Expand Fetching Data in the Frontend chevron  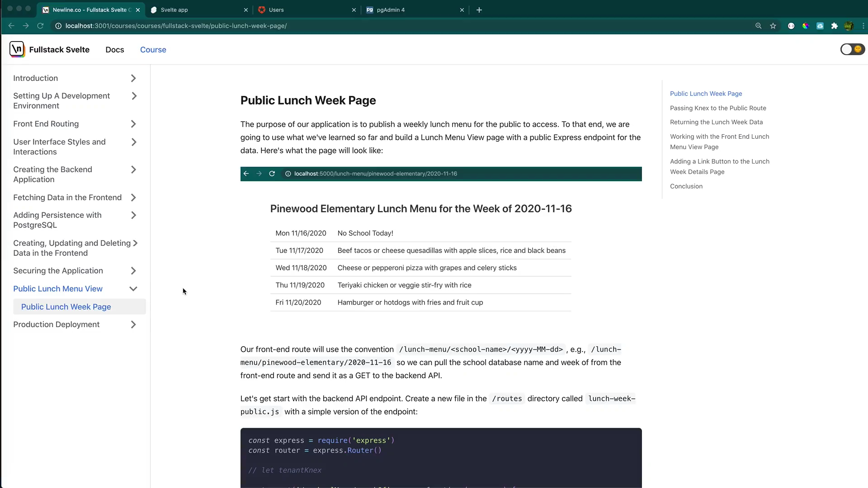pos(133,197)
